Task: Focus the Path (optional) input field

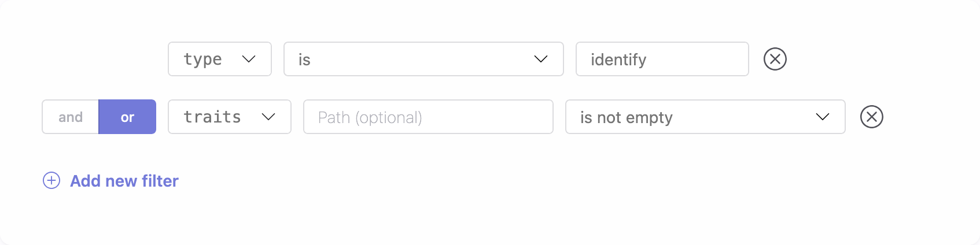Action: click(428, 117)
